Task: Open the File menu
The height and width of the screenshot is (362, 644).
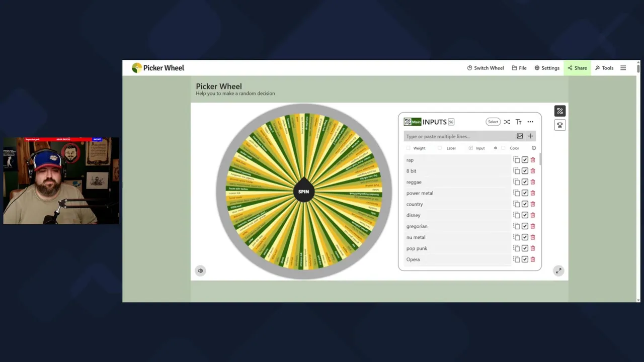Action: (x=519, y=68)
